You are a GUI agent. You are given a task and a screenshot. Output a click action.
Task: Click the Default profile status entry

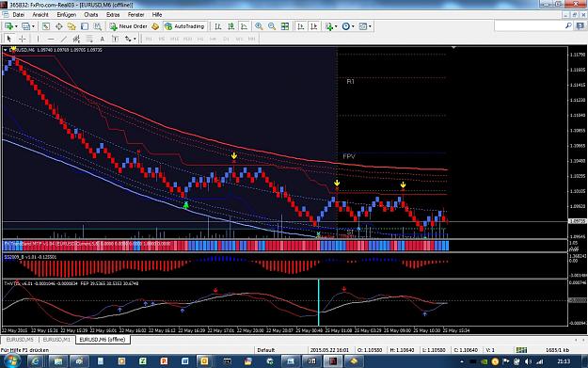266,350
